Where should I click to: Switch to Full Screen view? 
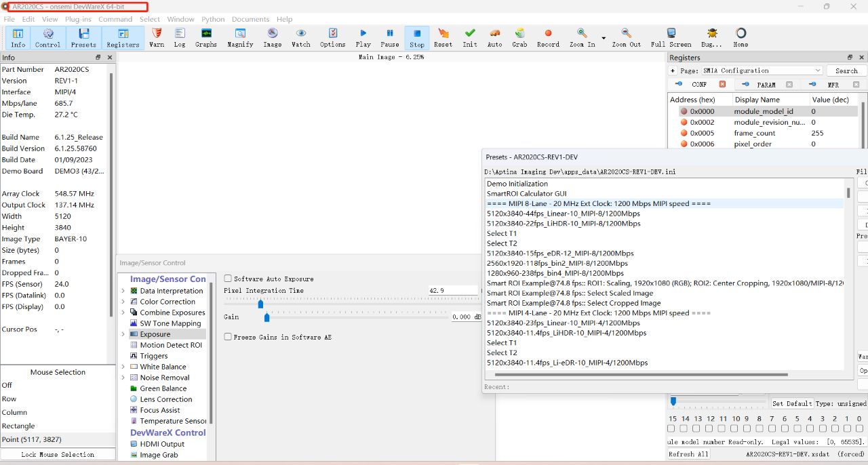pyautogui.click(x=671, y=37)
